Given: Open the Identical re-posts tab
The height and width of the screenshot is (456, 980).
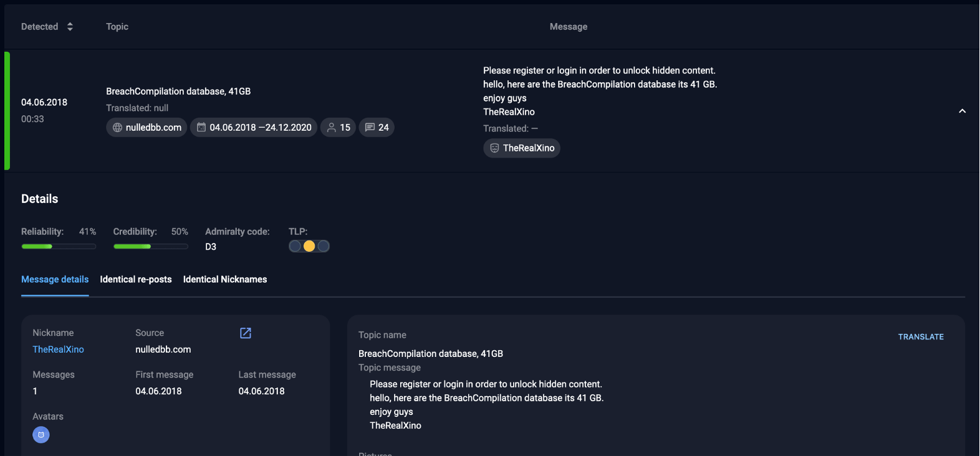Looking at the screenshot, I should [x=136, y=279].
